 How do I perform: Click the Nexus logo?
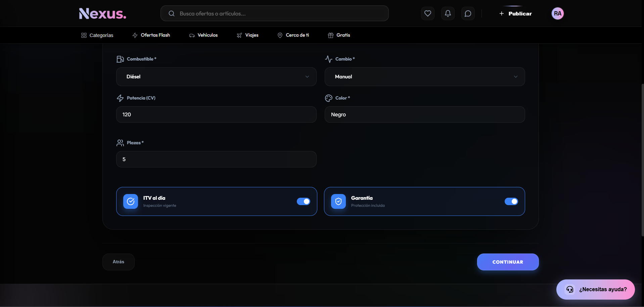[102, 13]
